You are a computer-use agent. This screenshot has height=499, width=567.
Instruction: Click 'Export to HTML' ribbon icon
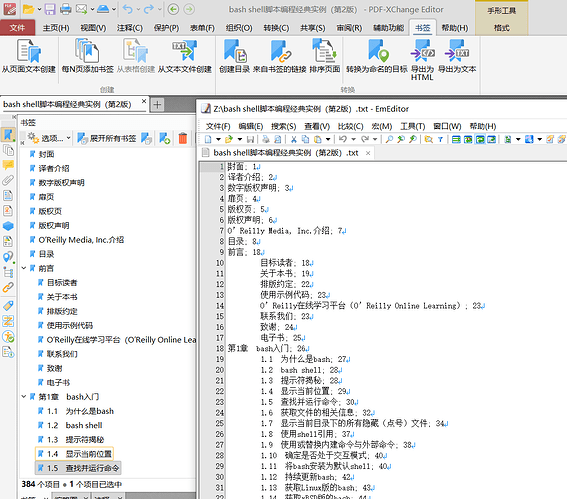point(422,60)
